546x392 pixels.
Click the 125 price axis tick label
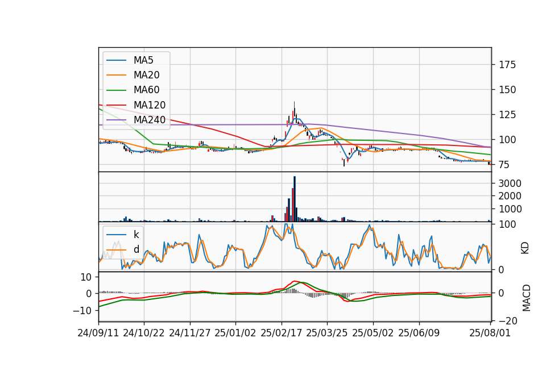pyautogui.click(x=507, y=115)
